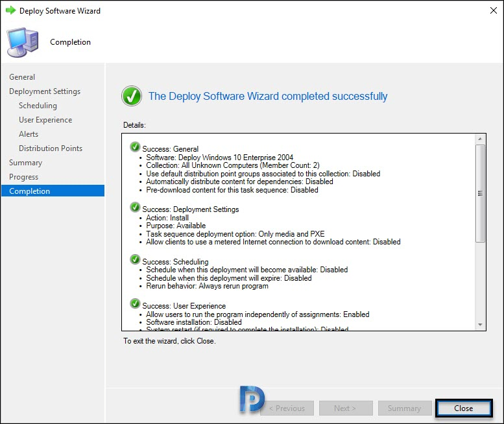504x424 pixels.
Task: Click the large green success checkmark icon
Action: point(132,96)
